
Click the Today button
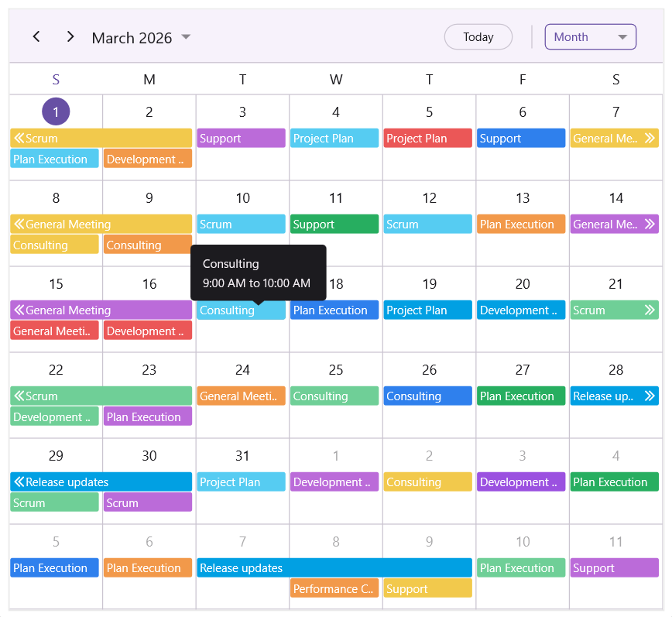tap(478, 36)
